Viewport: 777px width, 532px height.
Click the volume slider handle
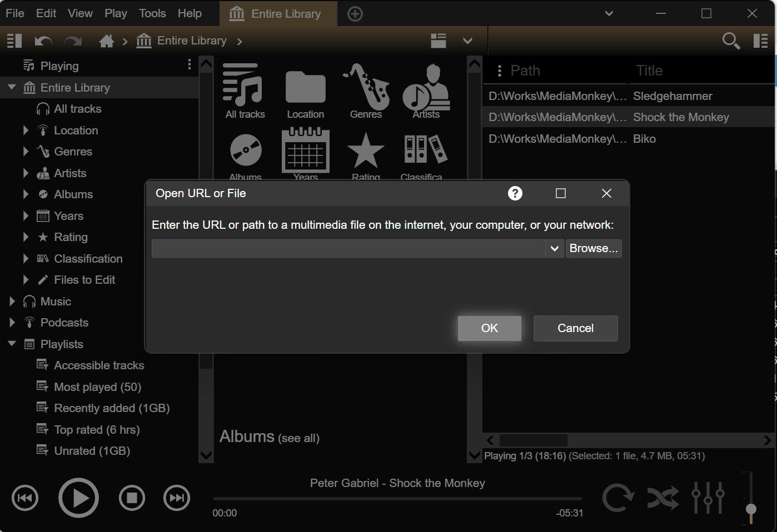click(x=751, y=509)
